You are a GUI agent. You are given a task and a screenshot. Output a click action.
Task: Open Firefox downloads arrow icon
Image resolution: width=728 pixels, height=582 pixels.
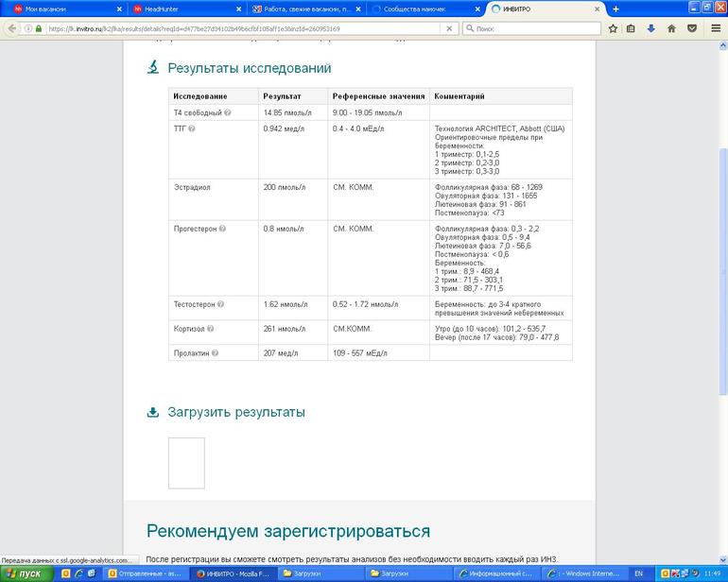651,28
